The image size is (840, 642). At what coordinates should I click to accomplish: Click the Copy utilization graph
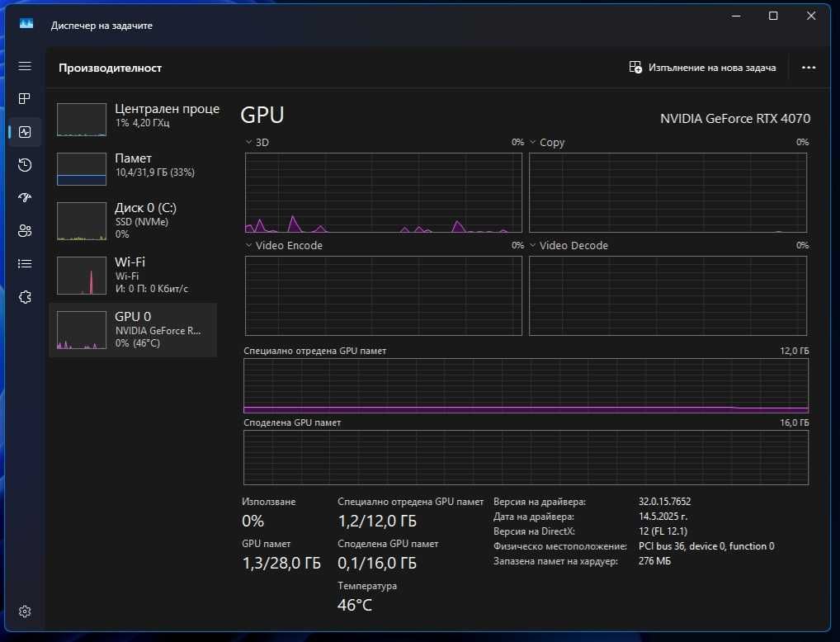point(668,192)
